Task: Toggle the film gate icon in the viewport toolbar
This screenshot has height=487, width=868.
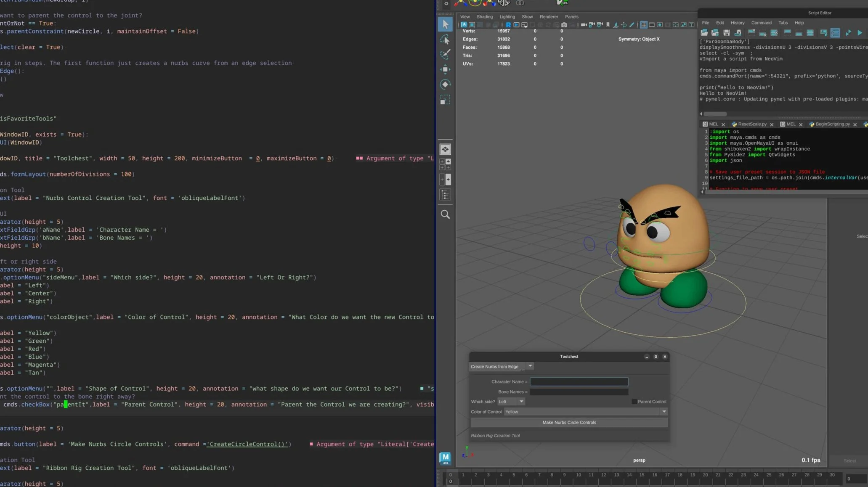Action: tap(652, 25)
